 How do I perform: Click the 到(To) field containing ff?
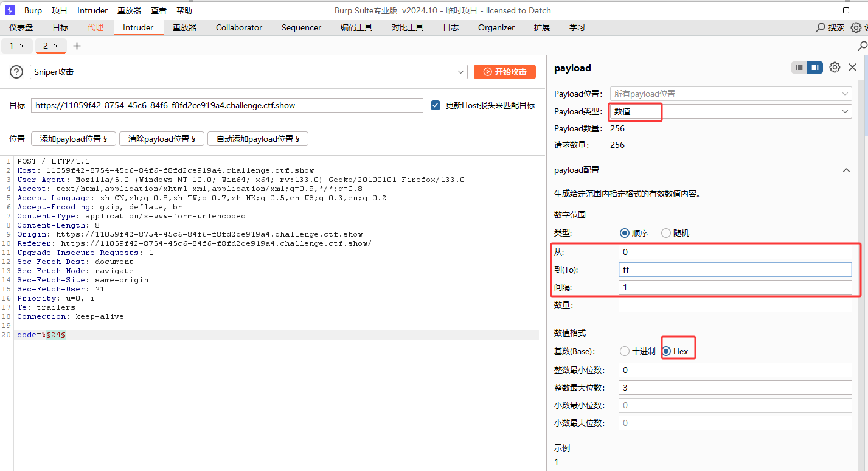pyautogui.click(x=735, y=270)
